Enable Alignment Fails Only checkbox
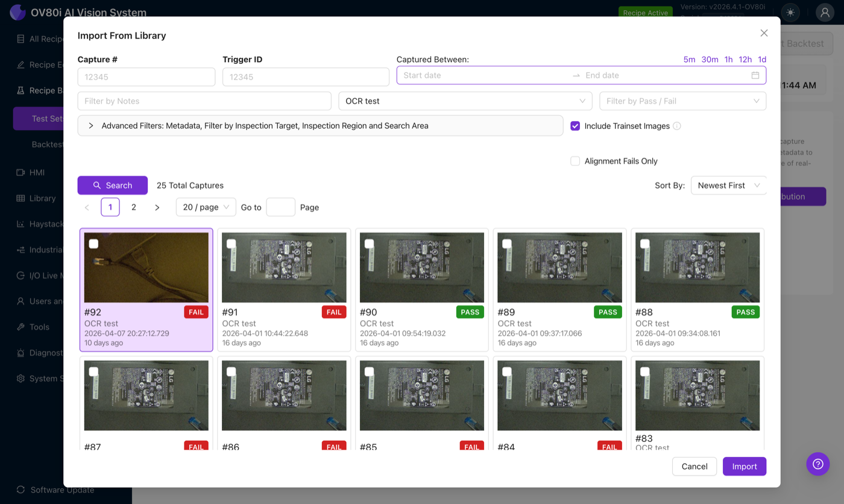Screen dimensions: 844x504 pos(575,161)
